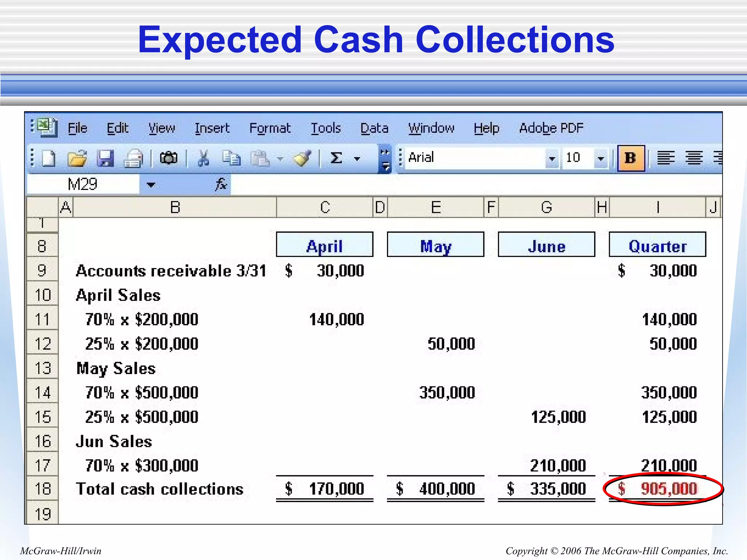Select the April header cell
This screenshot has height=560, width=747.
325,245
